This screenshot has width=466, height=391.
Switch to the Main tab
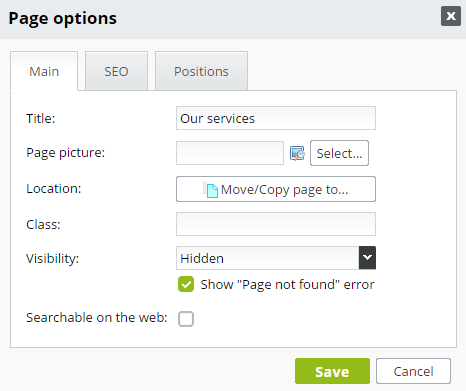click(x=44, y=71)
